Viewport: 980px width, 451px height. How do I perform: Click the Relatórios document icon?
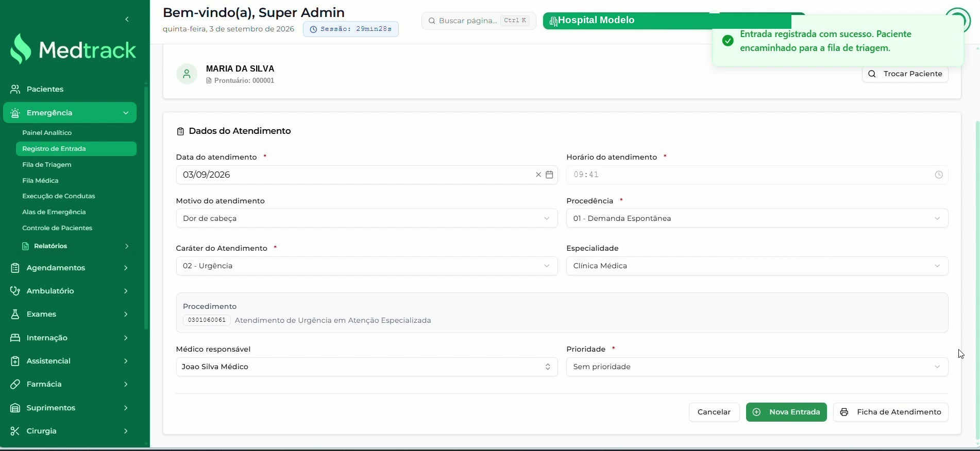point(25,246)
